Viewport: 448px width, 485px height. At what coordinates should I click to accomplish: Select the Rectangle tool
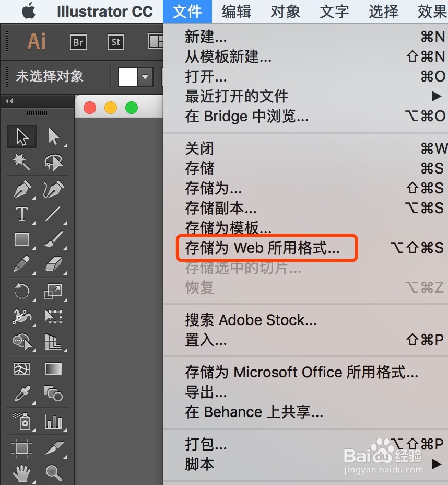pos(22,239)
